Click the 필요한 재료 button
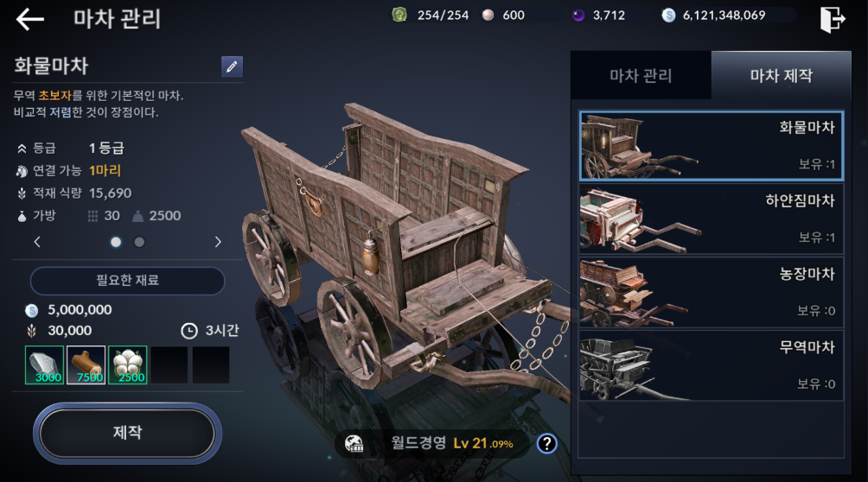 (127, 281)
